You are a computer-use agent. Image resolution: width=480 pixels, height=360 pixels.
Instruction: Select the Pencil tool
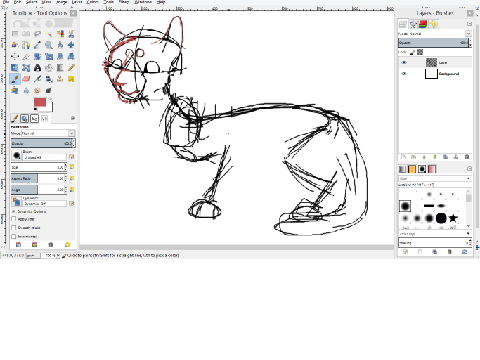(x=71, y=68)
